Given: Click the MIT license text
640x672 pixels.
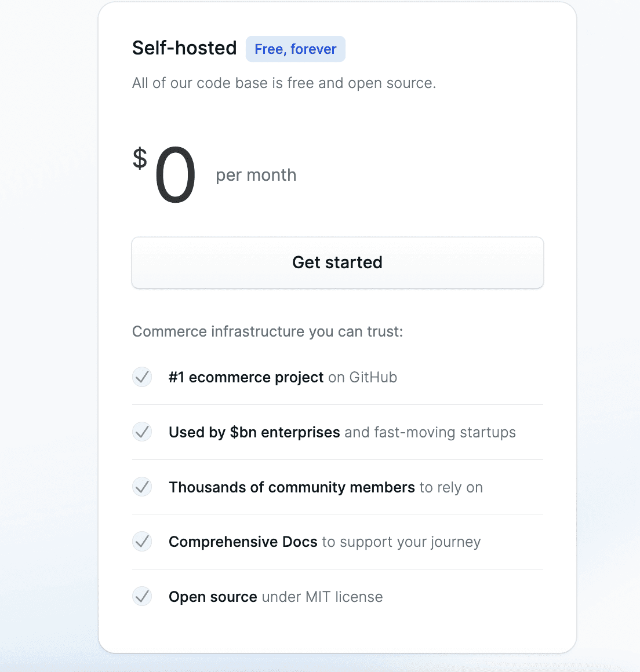Looking at the screenshot, I should point(344,597).
